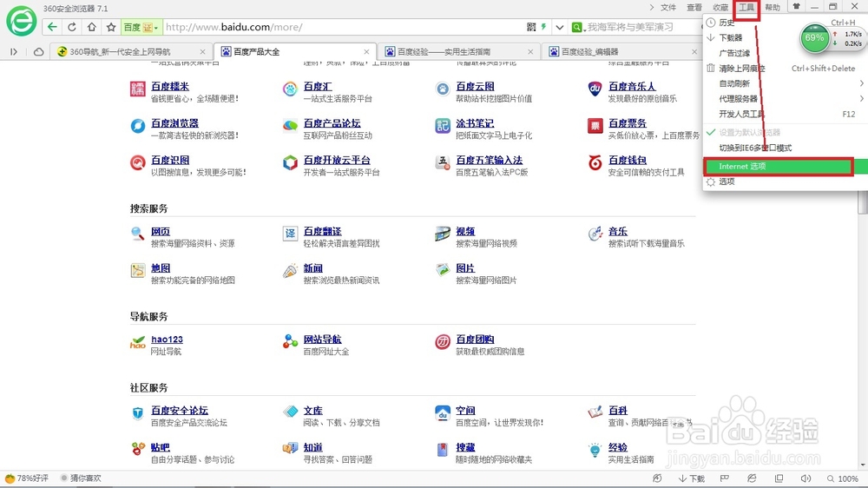Screen dimensions: 868x488
Task: Click the skin shirt icon in title bar
Action: [x=797, y=7]
